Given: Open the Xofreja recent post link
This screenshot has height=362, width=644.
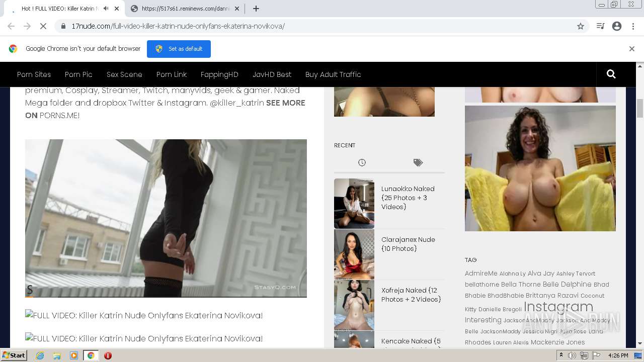Looking at the screenshot, I should (411, 295).
